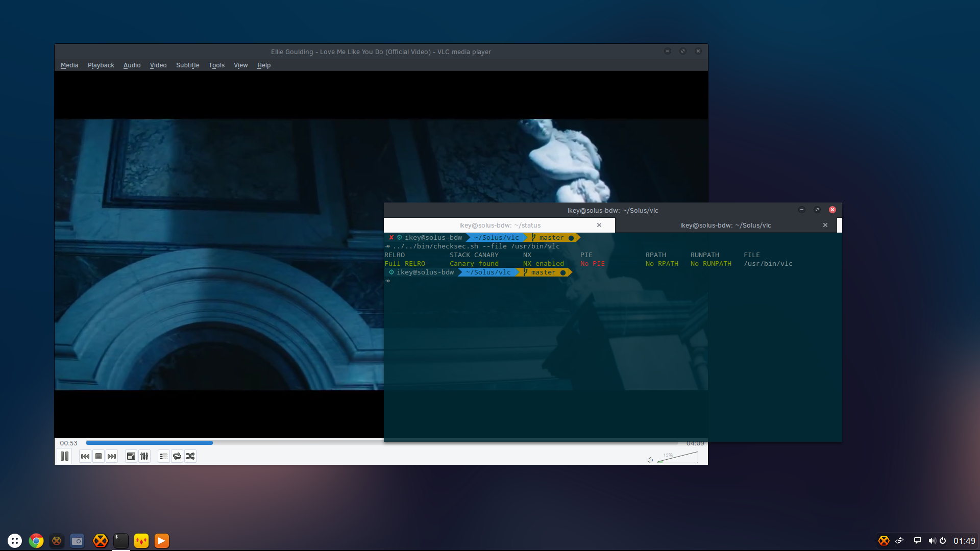Toggle shuffle random playback in VLC
The image size is (980, 551).
190,456
